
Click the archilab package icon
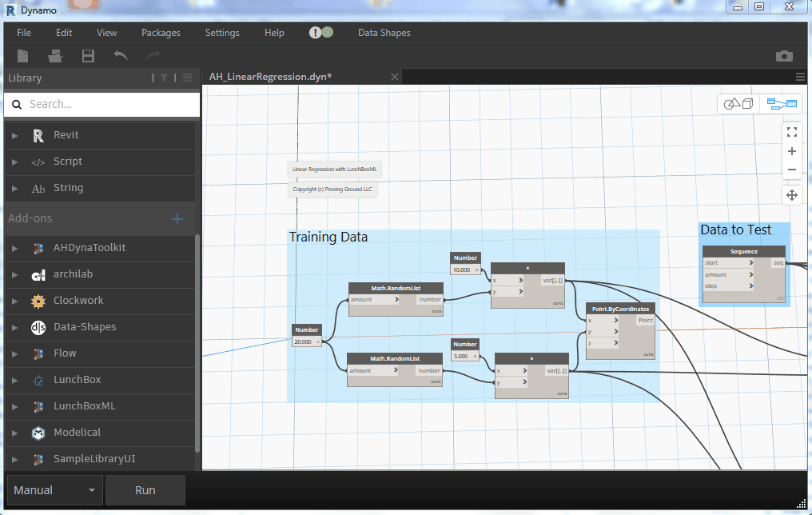pos(38,275)
